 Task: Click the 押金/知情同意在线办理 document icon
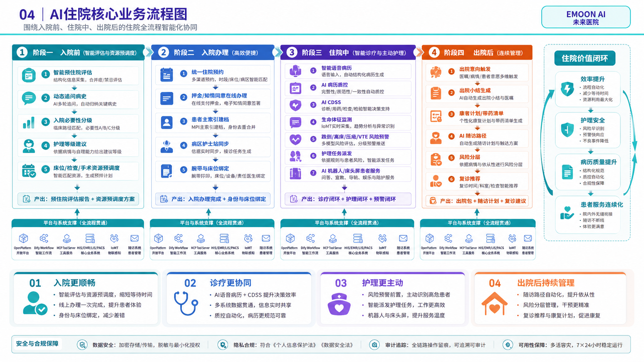(166, 99)
